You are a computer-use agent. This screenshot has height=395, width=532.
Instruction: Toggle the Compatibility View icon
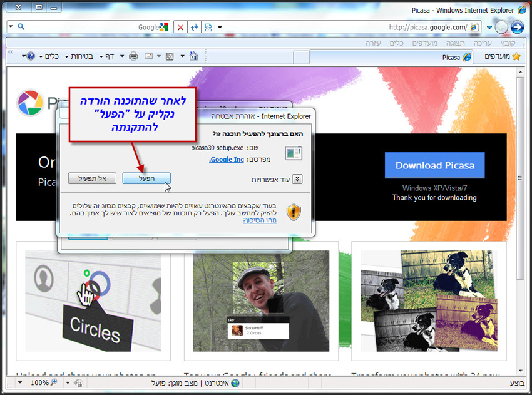click(208, 27)
